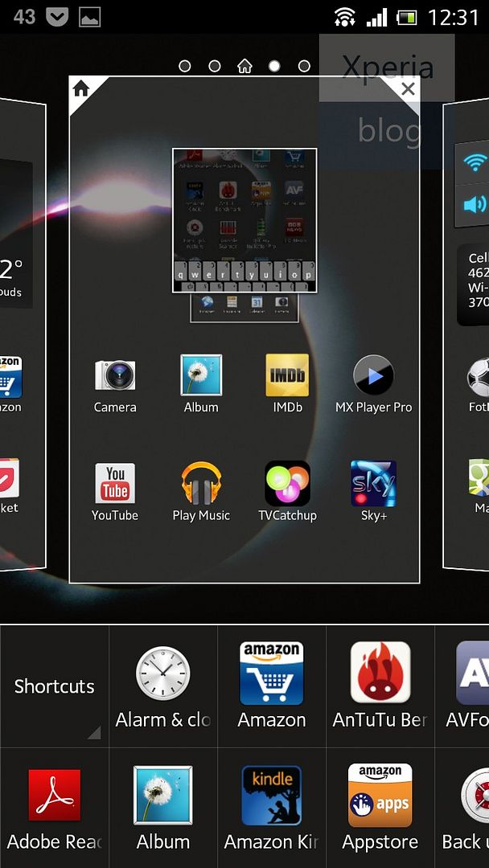489x868 pixels.
Task: Tap the picture notification icon in status bar
Action: point(90,17)
